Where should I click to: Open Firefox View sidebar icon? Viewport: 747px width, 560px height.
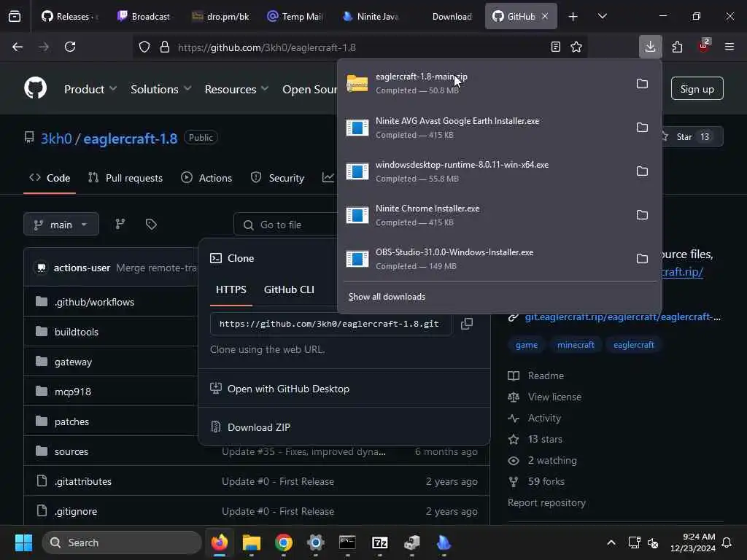(15, 16)
